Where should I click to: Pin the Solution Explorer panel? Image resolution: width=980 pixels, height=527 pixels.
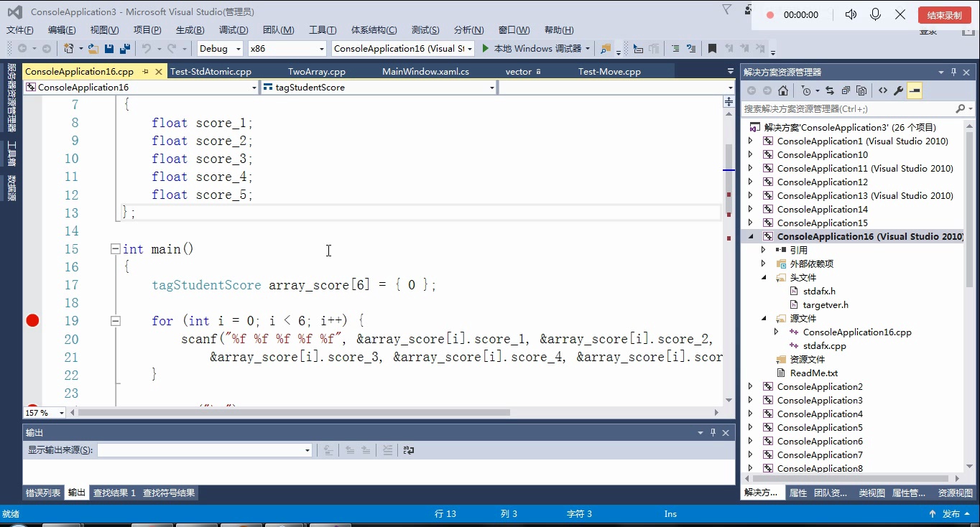point(954,72)
